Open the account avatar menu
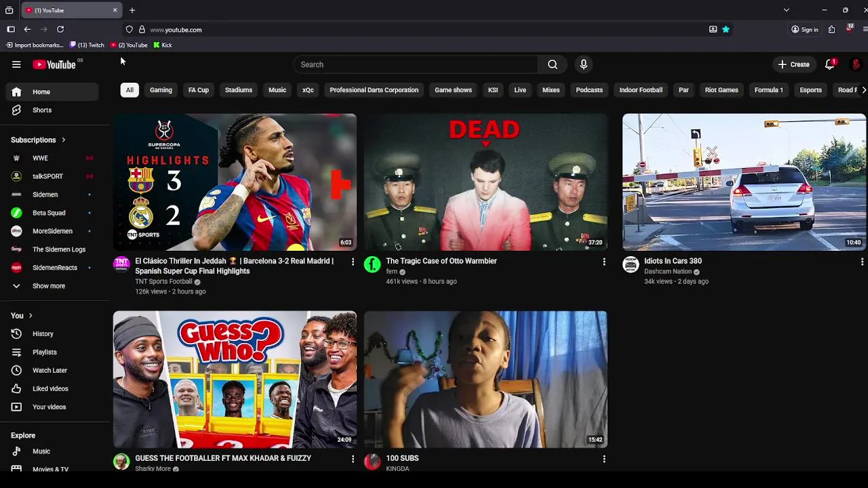The height and width of the screenshot is (488, 868). pyautogui.click(x=856, y=64)
